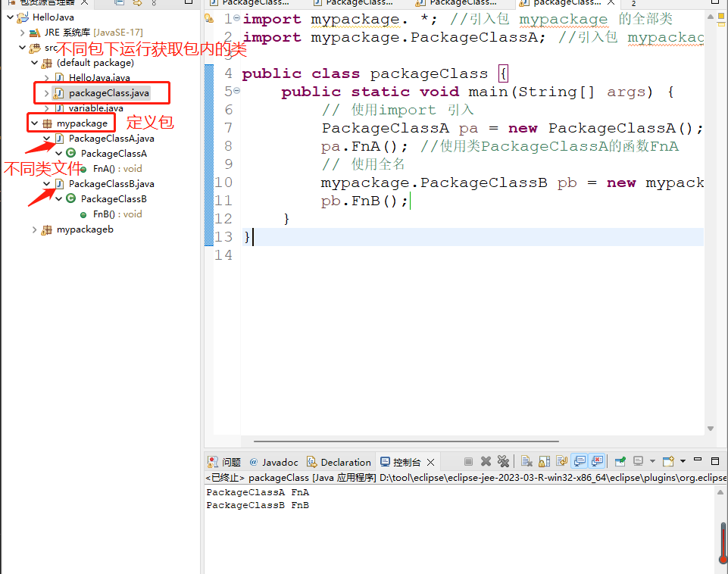Click the src source folder icon

click(x=34, y=48)
